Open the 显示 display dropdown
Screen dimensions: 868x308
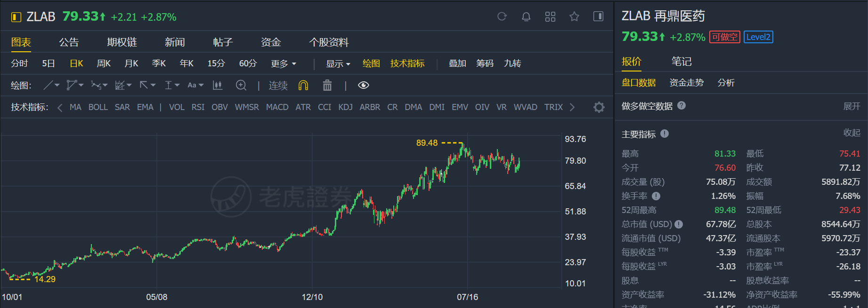coord(338,63)
